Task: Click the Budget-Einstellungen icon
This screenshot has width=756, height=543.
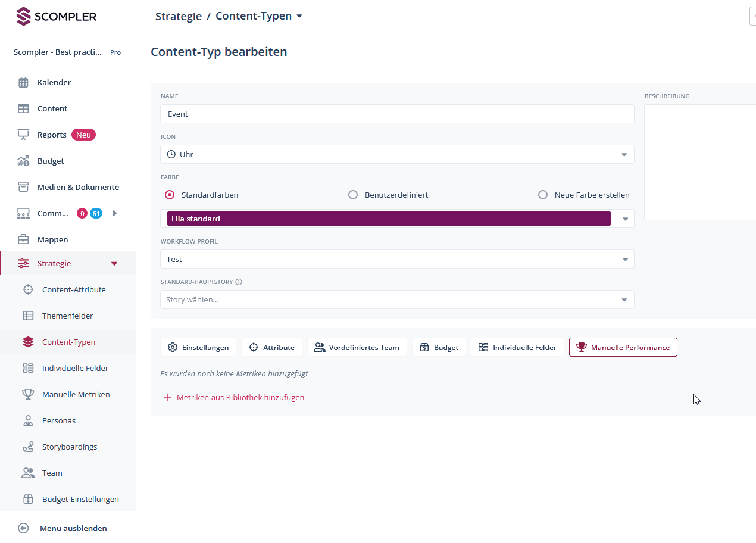Action: click(x=28, y=499)
